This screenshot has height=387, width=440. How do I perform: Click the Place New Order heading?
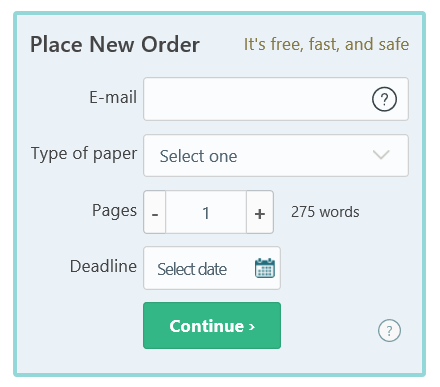pos(115,44)
